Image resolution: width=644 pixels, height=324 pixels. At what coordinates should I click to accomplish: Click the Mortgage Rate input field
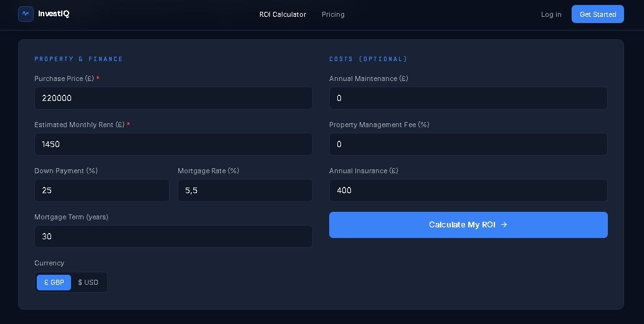(x=245, y=190)
